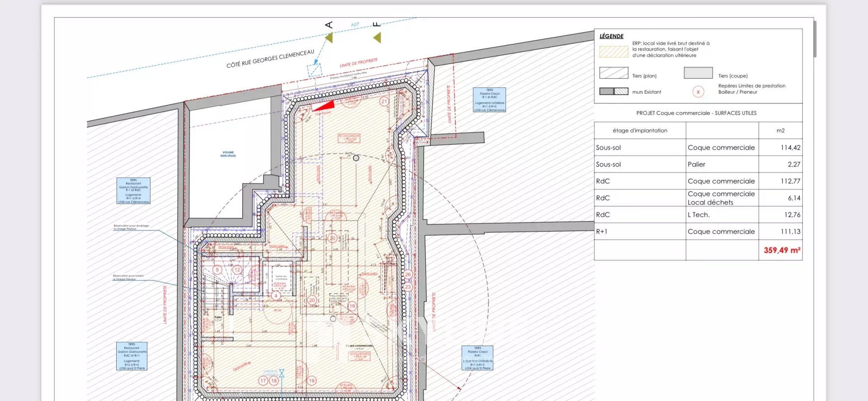868x401 pixels.
Task: Click the 'VOLUME NON UTILISE' label
Action: point(228,154)
